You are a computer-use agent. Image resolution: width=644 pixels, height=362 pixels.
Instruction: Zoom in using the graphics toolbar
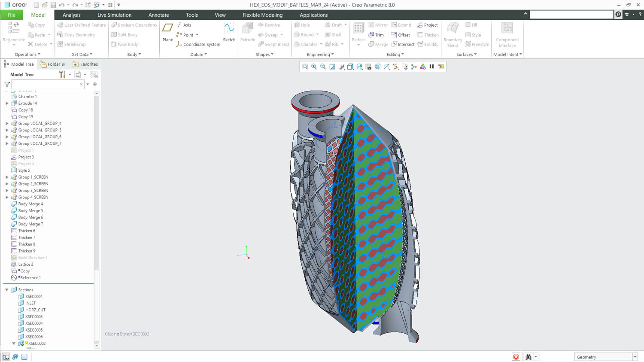pyautogui.click(x=314, y=67)
